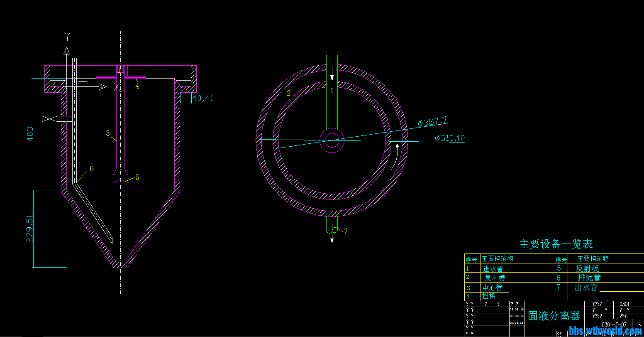
Task: Click the 0301 title block cell
Action: click(x=624, y=304)
